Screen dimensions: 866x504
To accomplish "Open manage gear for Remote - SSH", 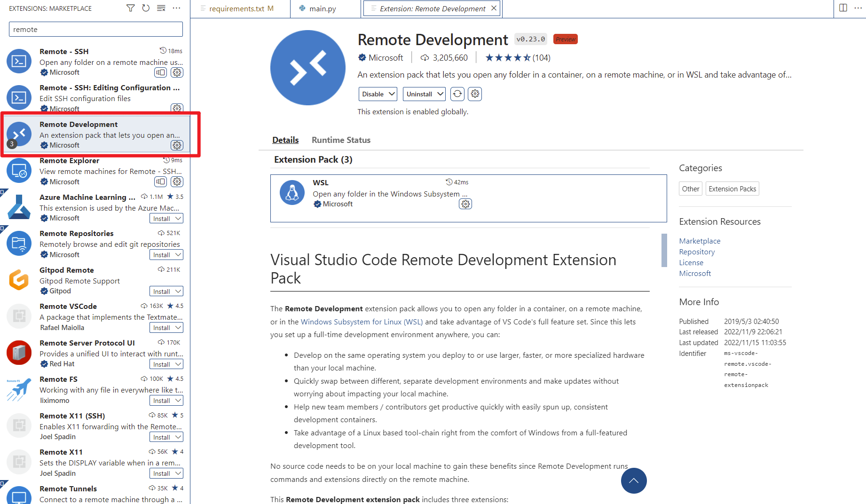I will click(x=177, y=72).
